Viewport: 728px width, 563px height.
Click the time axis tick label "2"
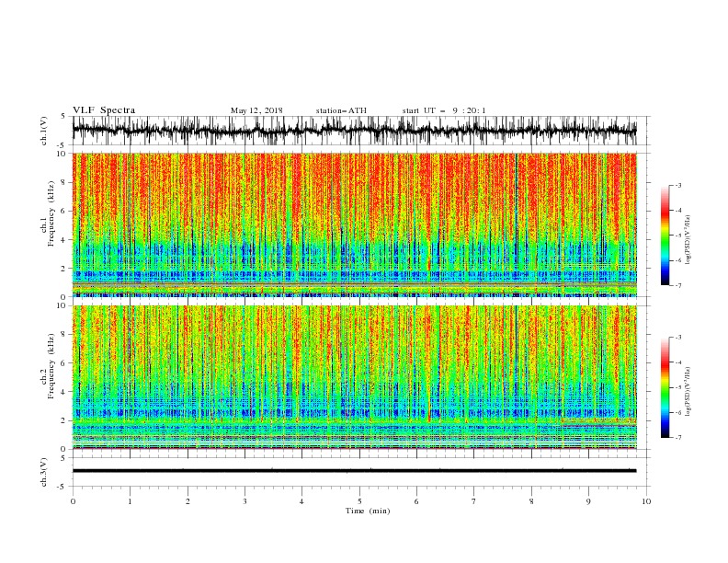click(x=188, y=501)
